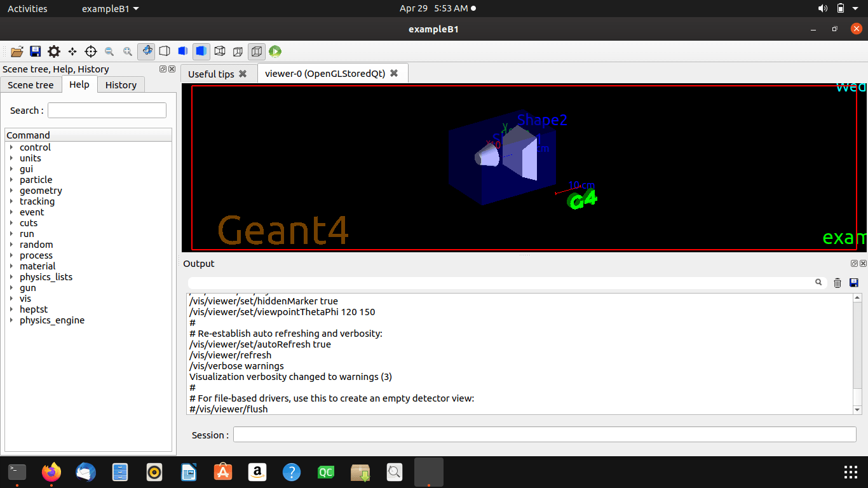Click the pick target icon
868x488 pixels.
click(x=91, y=51)
